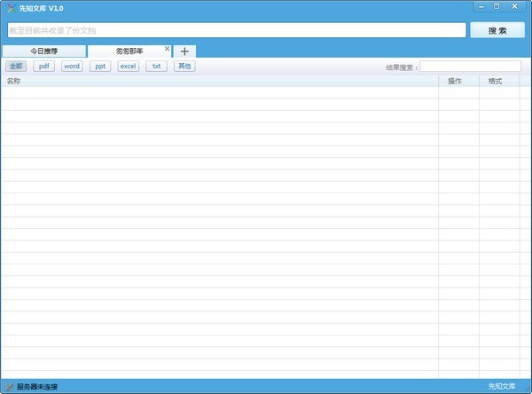Click the server disconnected status icon
This screenshot has width=532, height=394.
(9, 387)
